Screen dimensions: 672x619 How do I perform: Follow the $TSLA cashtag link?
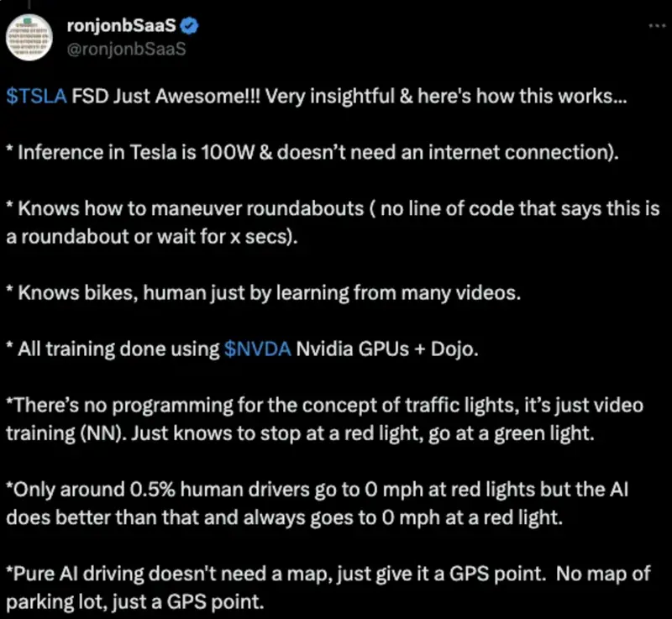tap(36, 96)
